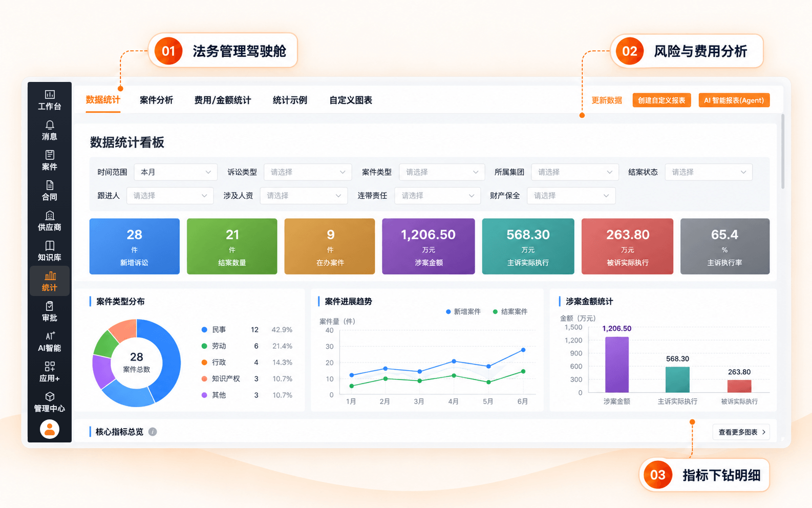Open the 应用+ apps sidebar icon

pyautogui.click(x=50, y=372)
